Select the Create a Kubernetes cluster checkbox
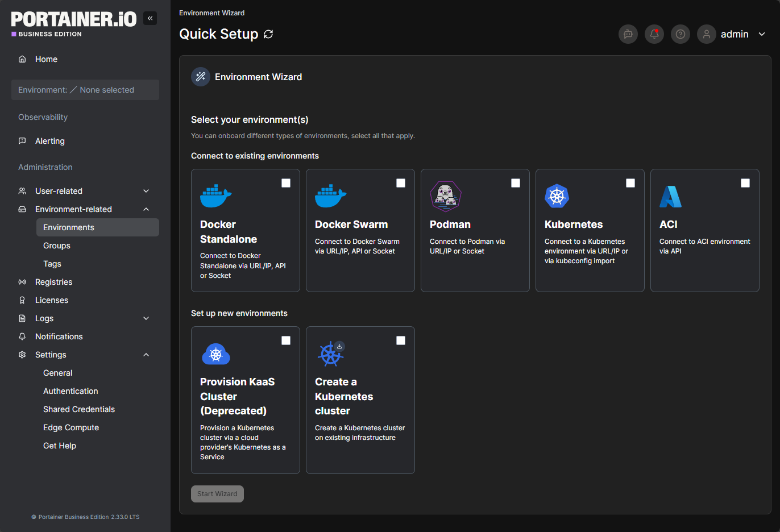This screenshot has height=532, width=780. (401, 340)
